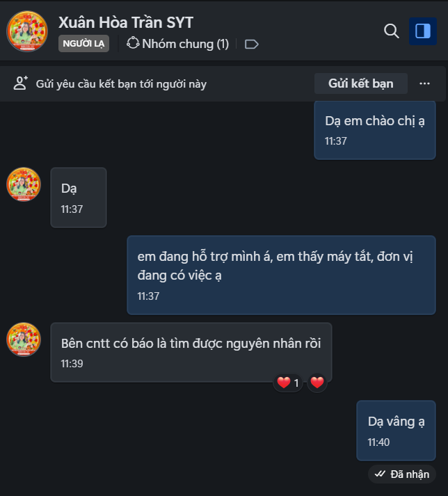Click the Xuân Hòa Trần SYT name title

point(126,23)
